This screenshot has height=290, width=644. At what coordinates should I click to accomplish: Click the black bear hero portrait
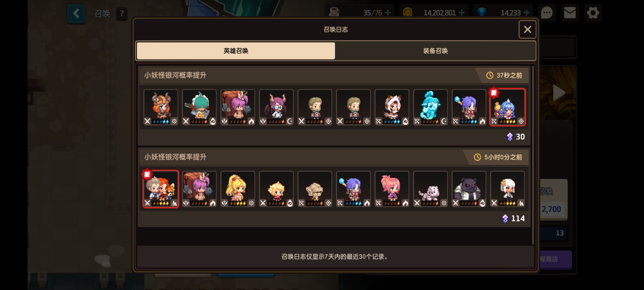(469, 189)
